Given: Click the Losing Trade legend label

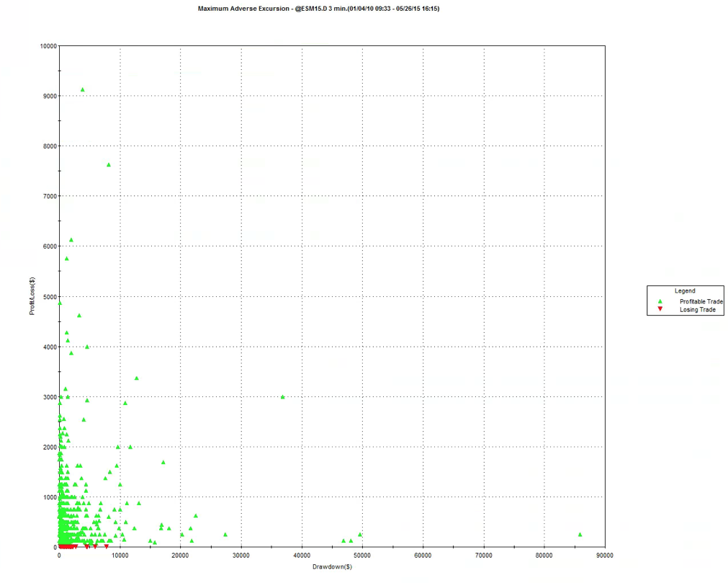Looking at the screenshot, I should tap(697, 309).
